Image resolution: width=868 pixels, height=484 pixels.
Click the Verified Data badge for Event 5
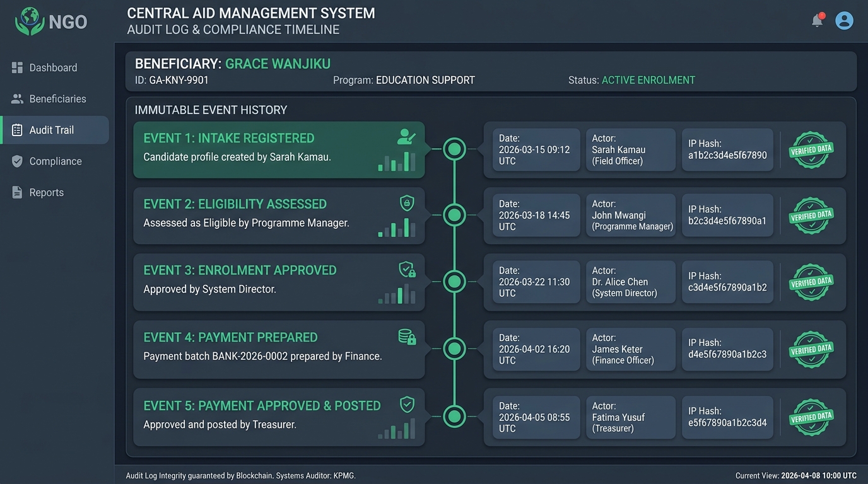tap(811, 417)
